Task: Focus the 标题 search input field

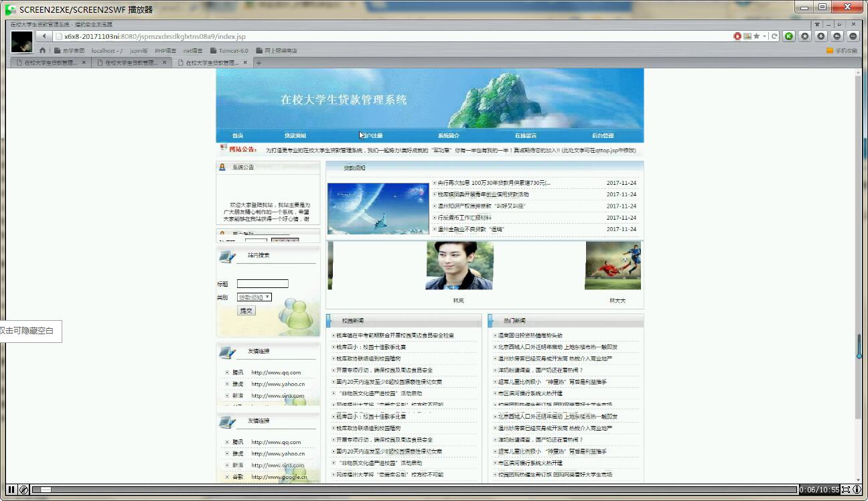Action: coord(263,284)
